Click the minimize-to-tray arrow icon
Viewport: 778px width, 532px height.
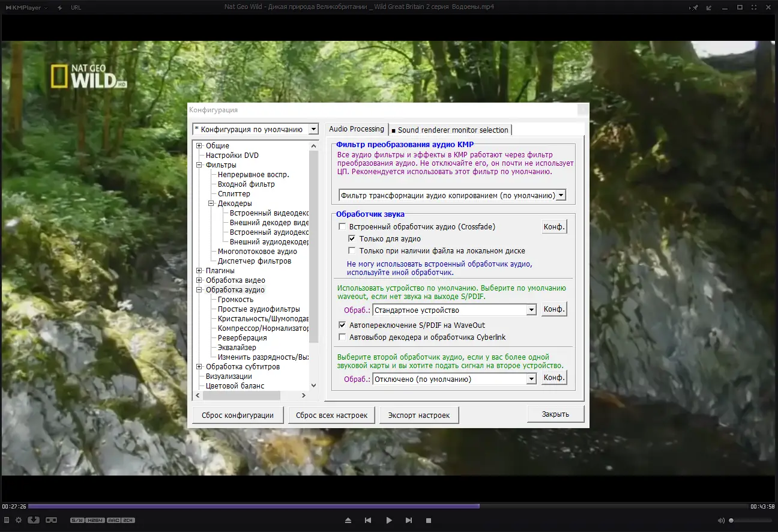click(x=710, y=8)
